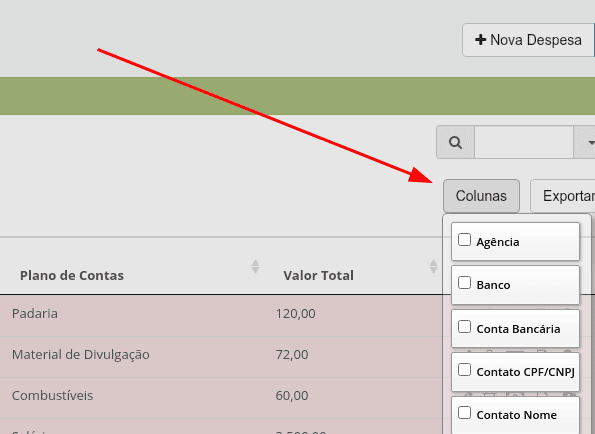Enable the Conta Bancária column checkbox
This screenshot has width=595, height=434.
click(x=464, y=327)
